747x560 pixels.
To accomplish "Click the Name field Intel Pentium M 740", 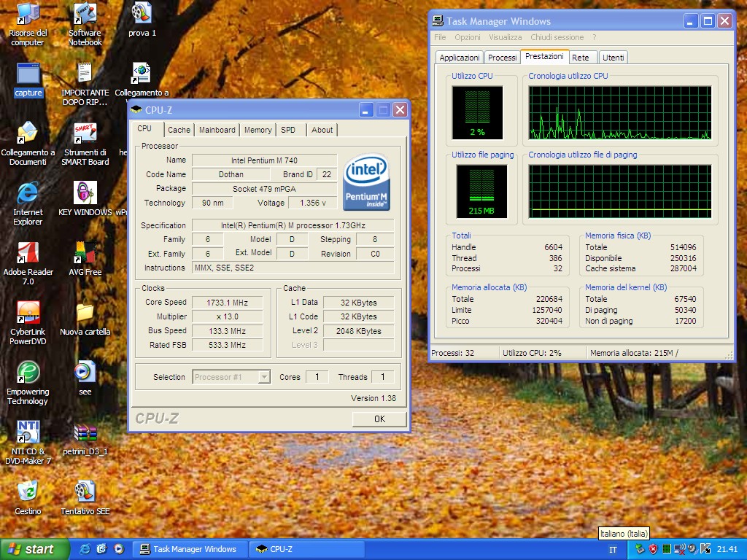I will pyautogui.click(x=264, y=160).
